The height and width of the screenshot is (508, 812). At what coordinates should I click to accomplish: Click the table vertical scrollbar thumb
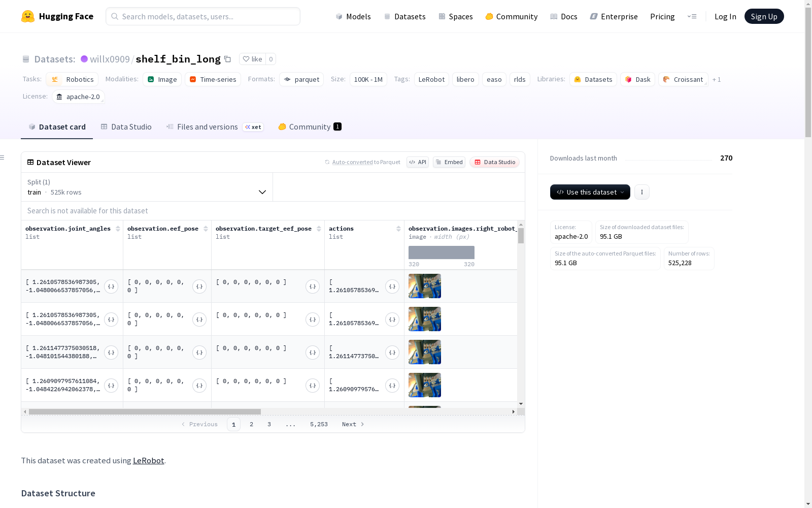click(x=521, y=236)
